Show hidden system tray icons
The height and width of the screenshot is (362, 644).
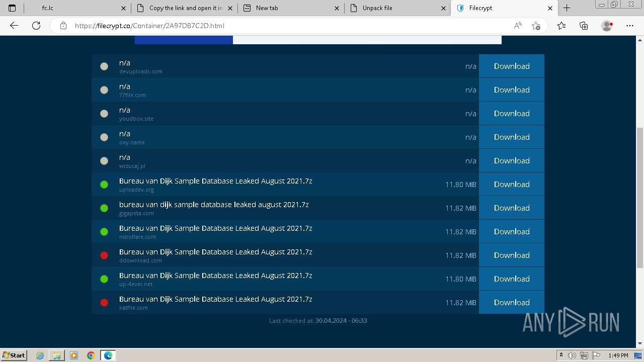click(561, 355)
